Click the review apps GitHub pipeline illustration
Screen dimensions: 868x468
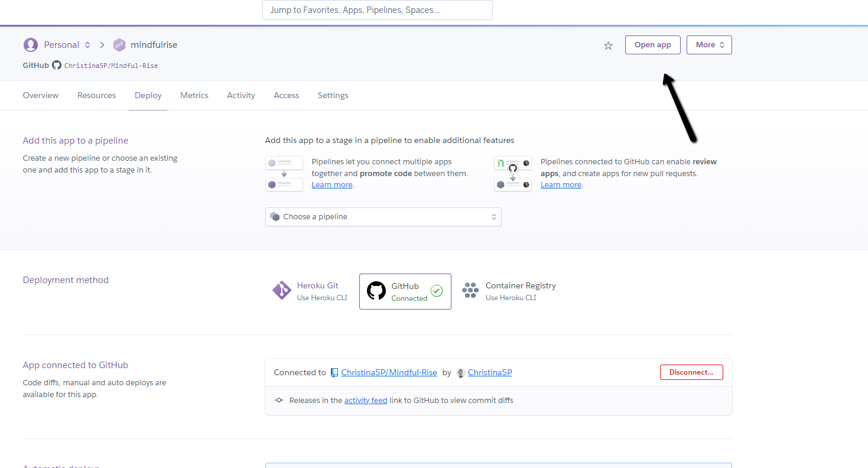[513, 174]
